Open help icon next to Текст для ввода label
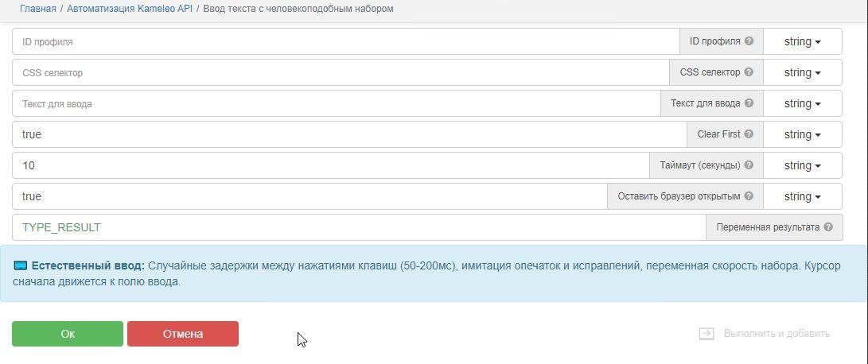This screenshot has width=868, height=364. tap(749, 103)
